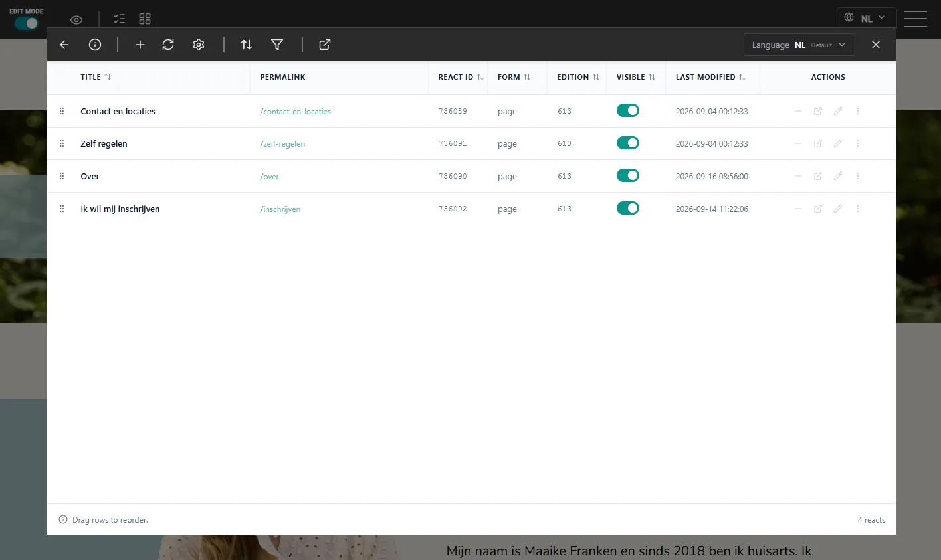Screen dimensions: 941x560
Task: Open the grid tiles icon in top bar
Action: coord(145,19)
